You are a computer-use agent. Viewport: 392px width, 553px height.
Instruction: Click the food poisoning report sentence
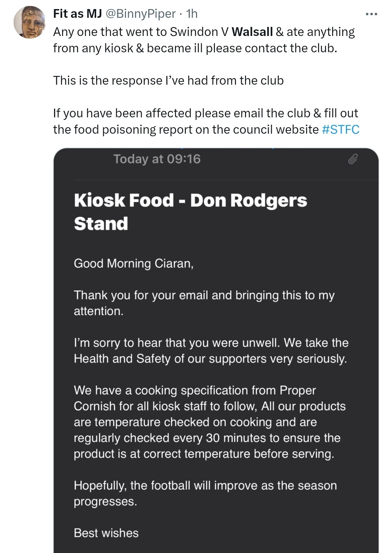206,121
